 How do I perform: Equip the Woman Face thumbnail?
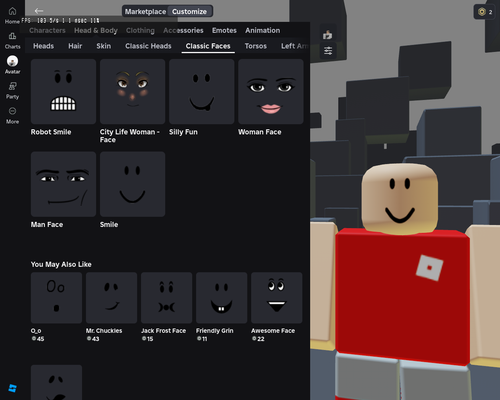coord(271,92)
